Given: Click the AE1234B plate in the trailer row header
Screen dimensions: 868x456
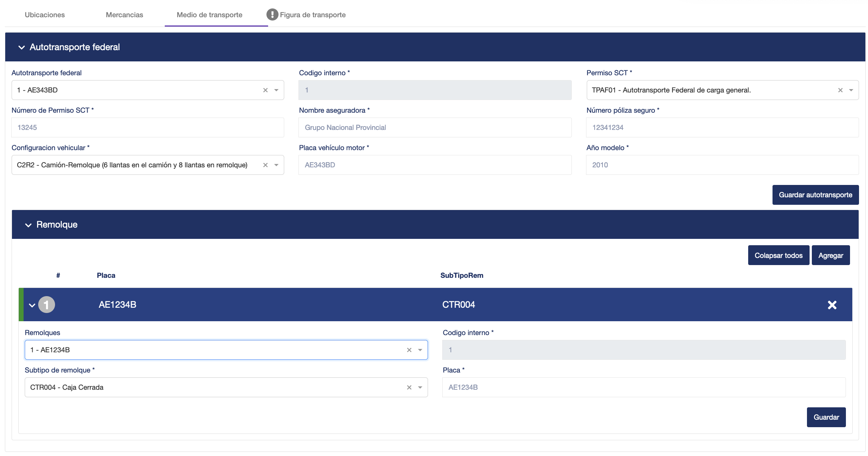Looking at the screenshot, I should click(x=117, y=305).
